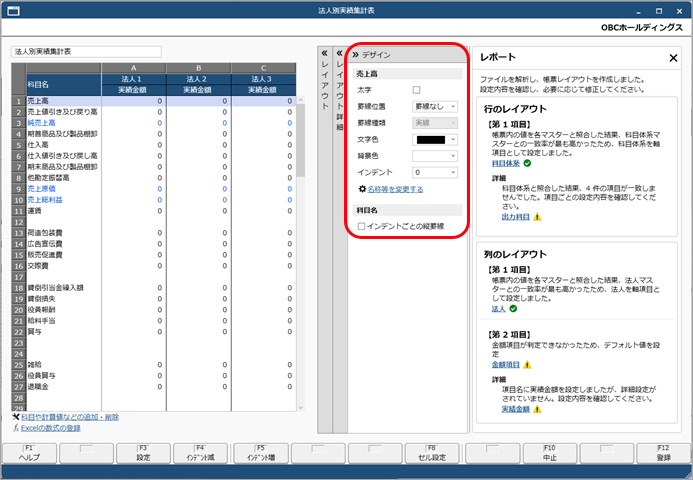Click the F4 インデント減 button
Screen dimensions: 693x480
200,453
